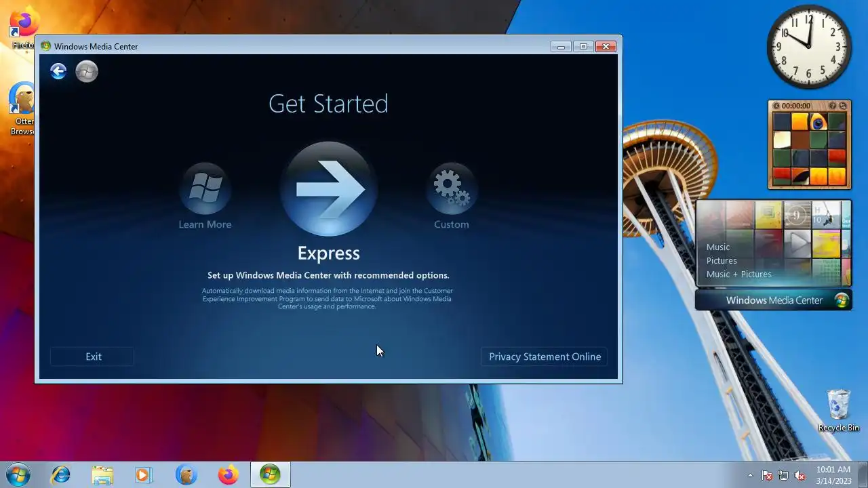This screenshot has height=488, width=868.
Task: Select the Otter Browser desktop shortcut
Action: [22, 109]
